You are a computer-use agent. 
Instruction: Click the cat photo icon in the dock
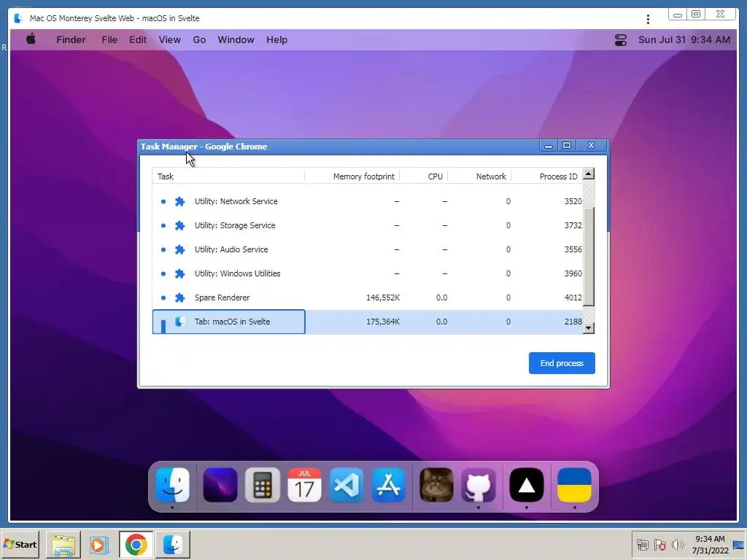point(436,485)
